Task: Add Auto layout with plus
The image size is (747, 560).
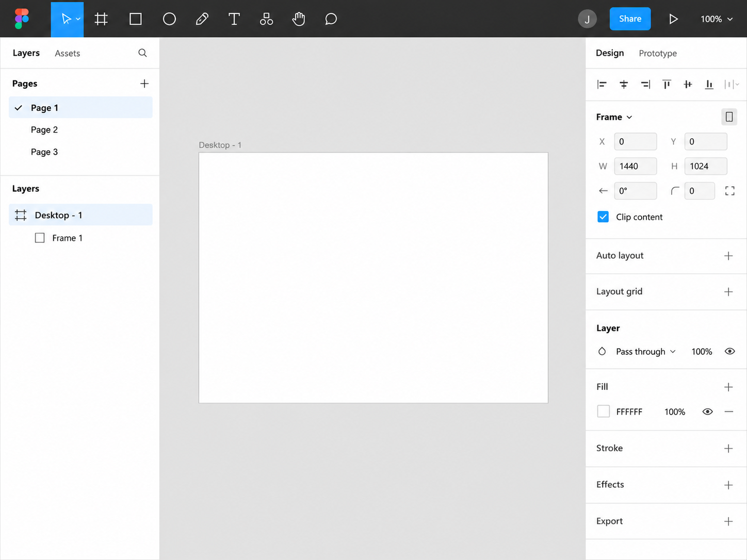Action: pyautogui.click(x=728, y=256)
